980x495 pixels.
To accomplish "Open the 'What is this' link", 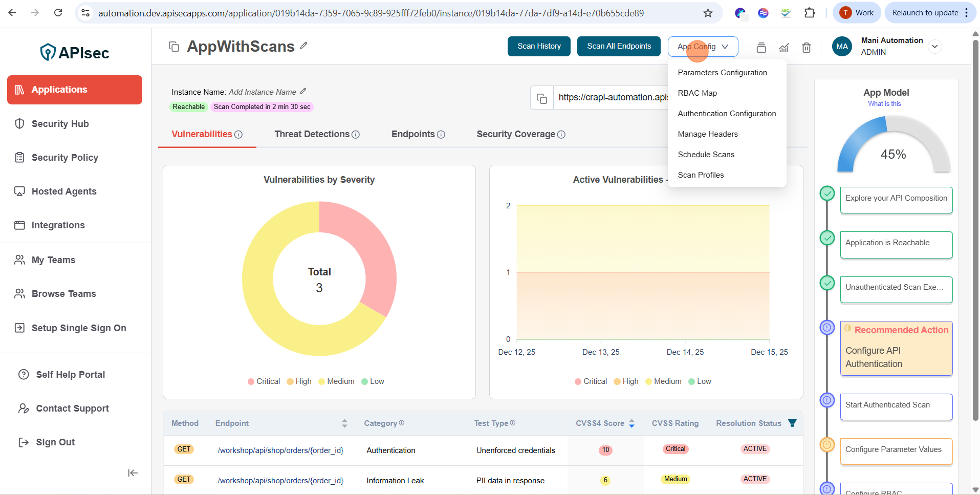I will pyautogui.click(x=884, y=104).
